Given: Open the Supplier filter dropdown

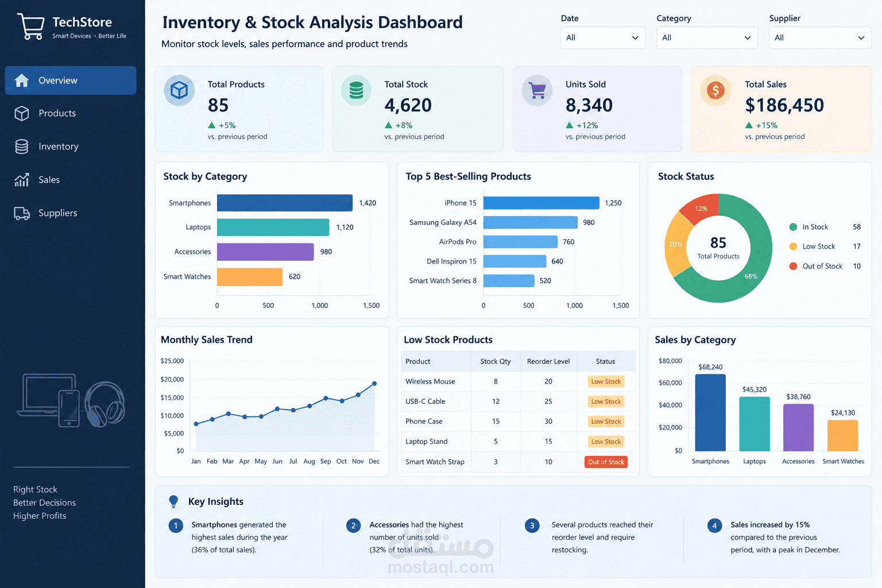Looking at the screenshot, I should 820,38.
